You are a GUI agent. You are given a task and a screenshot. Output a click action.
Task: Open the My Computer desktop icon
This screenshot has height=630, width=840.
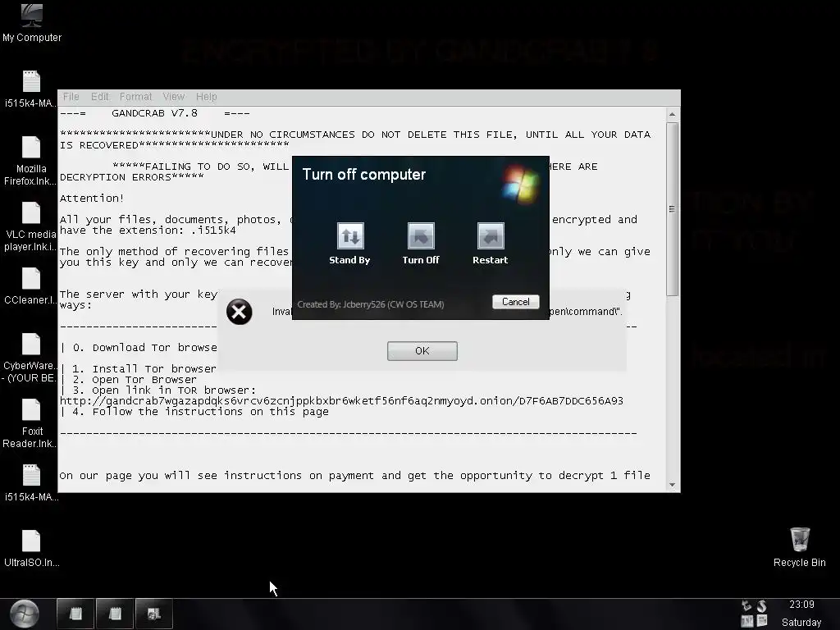pyautogui.click(x=32, y=22)
